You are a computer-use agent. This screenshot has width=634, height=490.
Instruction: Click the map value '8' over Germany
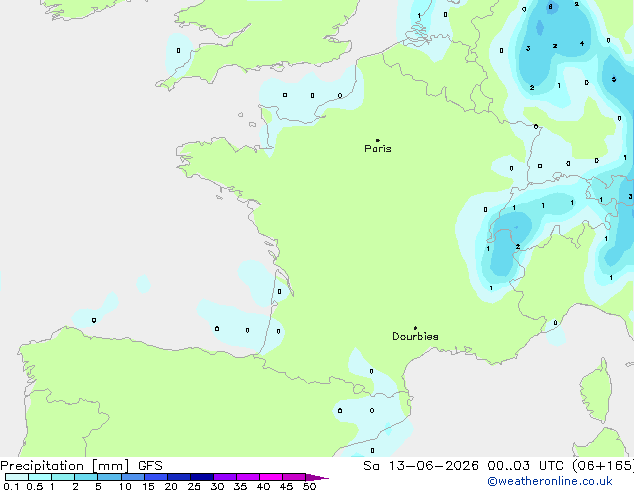coord(550,6)
